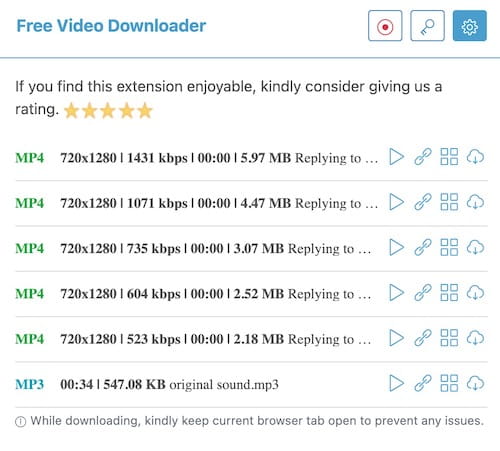
Task: Click grid icon for the 4.47 MB video
Action: click(449, 202)
